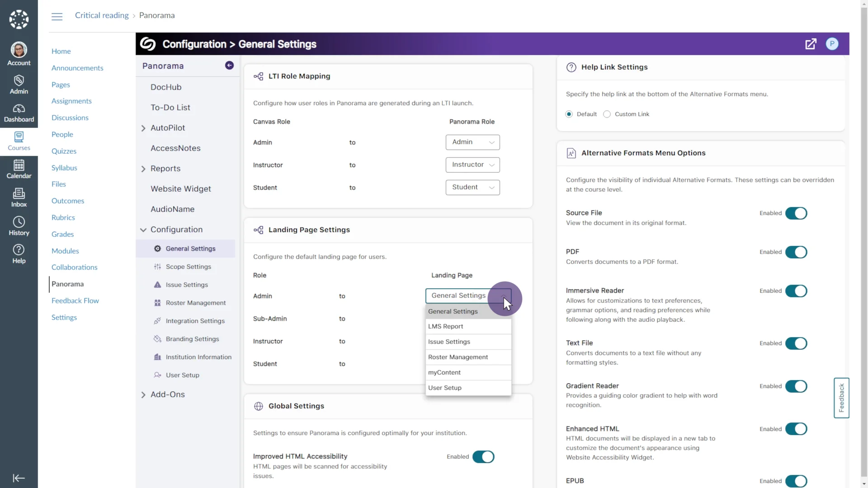Screen dimensions: 868x488
Task: Collapse Panorama sidebar with back arrow icon
Action: point(230,66)
